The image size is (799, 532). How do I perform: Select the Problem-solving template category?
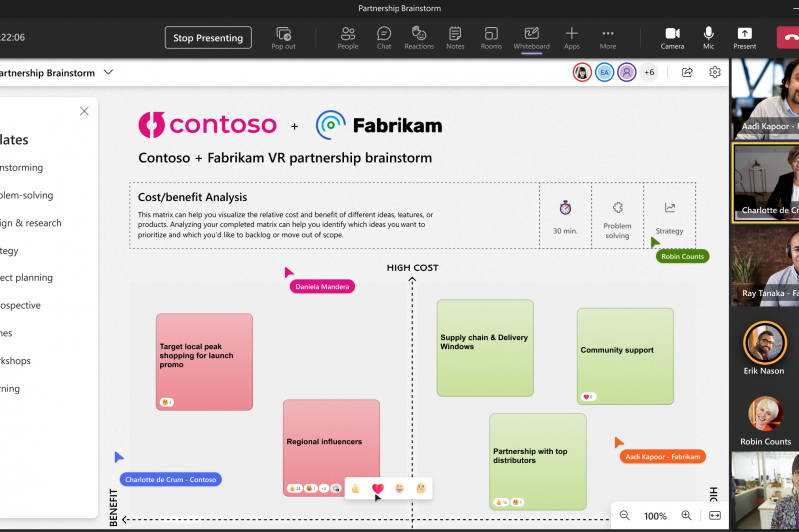(x=27, y=195)
